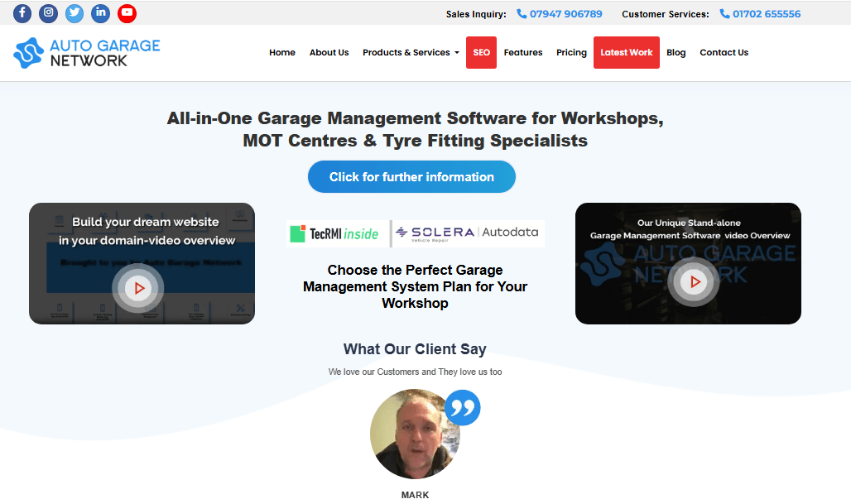This screenshot has width=851, height=504.
Task: Open the Pricing menu item
Action: pos(571,52)
